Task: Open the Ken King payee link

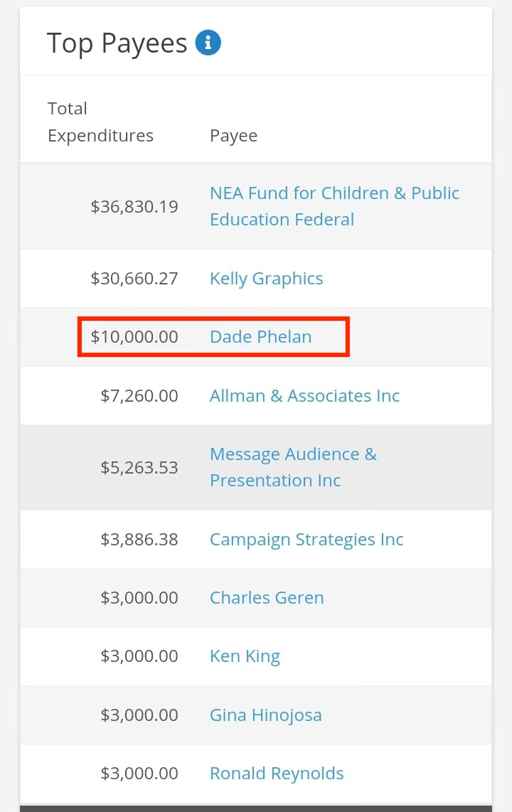Action: point(245,656)
